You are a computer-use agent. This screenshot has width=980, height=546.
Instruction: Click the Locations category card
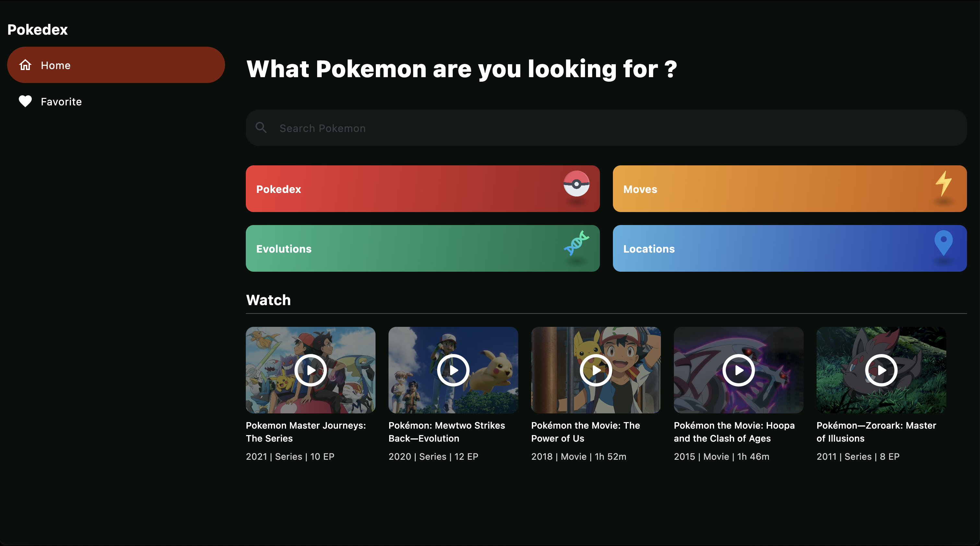click(x=790, y=248)
